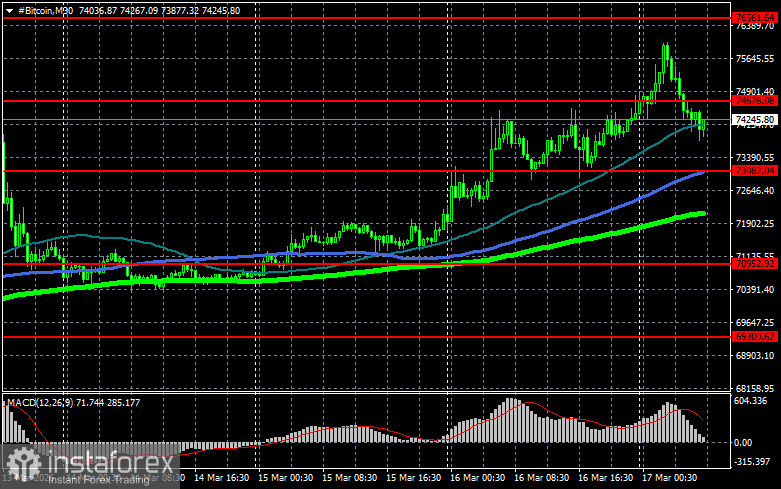Screen dimensions: 781x489
Task: Click the price axis value 75645.55
Action: pos(755,59)
